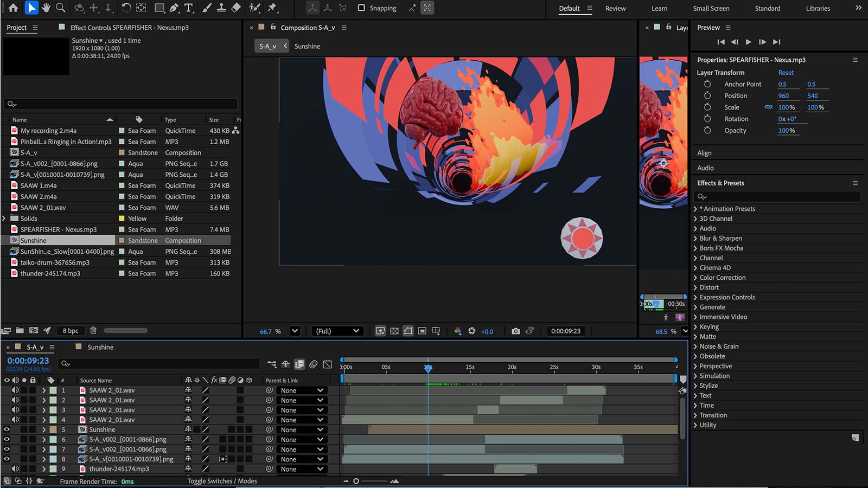This screenshot has width=868, height=488.
Task: Open the Sunshine timeline tab
Action: pos(100,347)
